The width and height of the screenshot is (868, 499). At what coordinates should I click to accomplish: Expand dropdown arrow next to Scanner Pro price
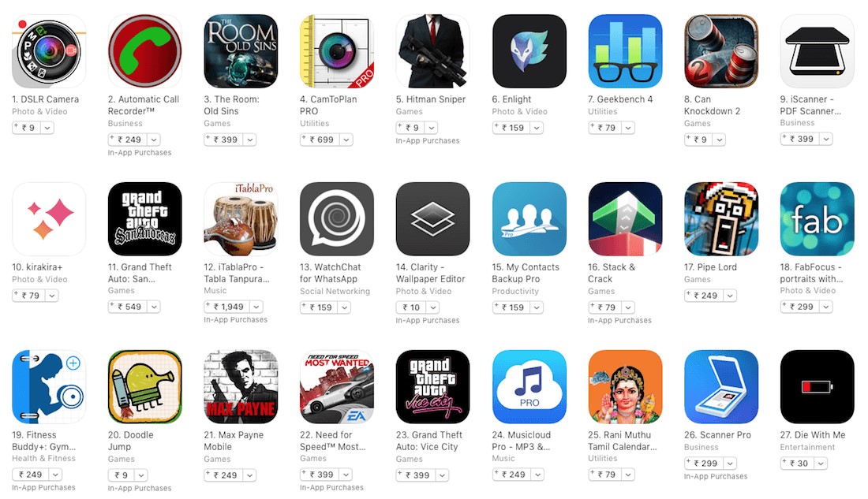730,464
